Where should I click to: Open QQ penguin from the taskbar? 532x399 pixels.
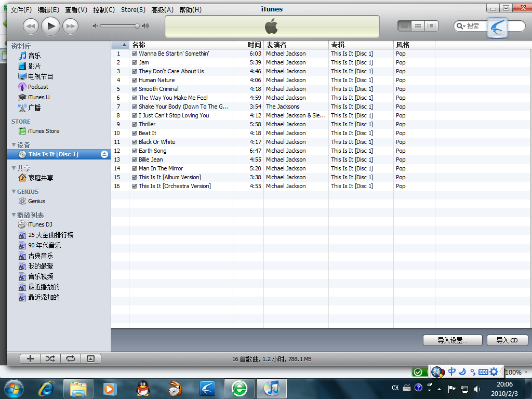coord(143,389)
